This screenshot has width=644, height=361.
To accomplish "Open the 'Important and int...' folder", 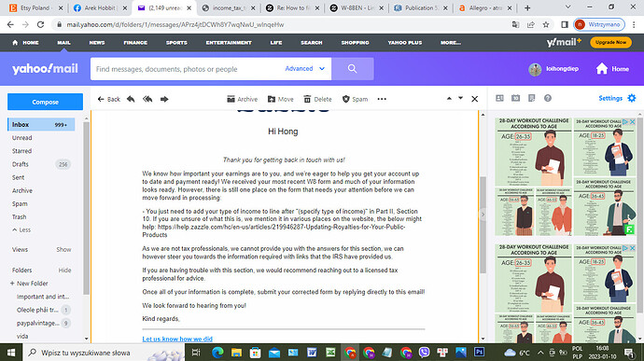I will (x=43, y=297).
